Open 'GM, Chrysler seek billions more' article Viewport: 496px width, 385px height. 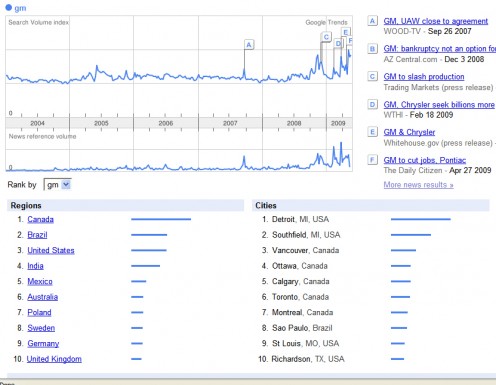tap(439, 105)
